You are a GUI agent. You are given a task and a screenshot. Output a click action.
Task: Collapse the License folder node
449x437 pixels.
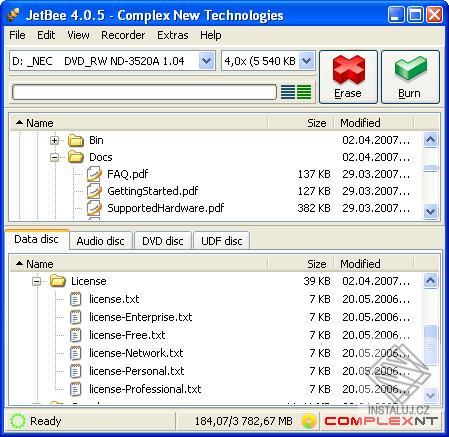[x=36, y=282]
